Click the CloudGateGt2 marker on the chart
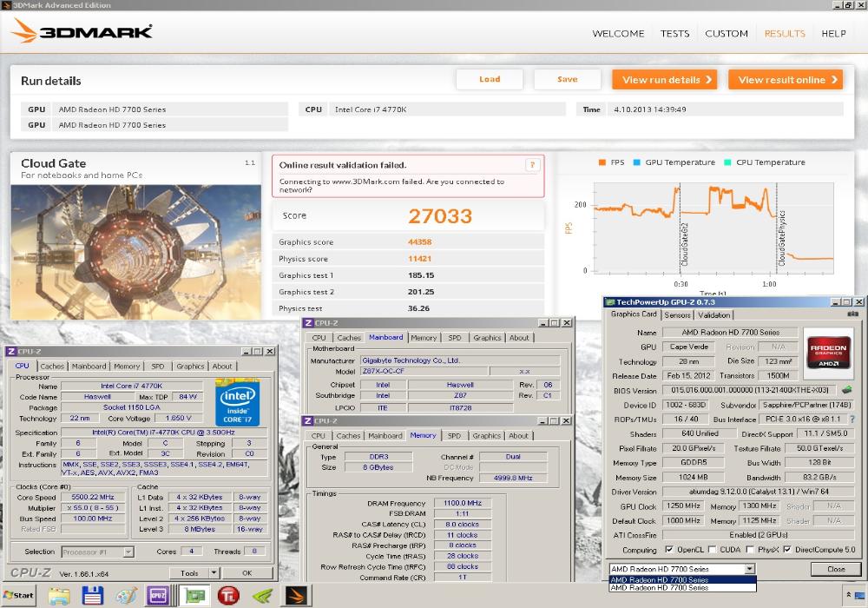 click(684, 244)
